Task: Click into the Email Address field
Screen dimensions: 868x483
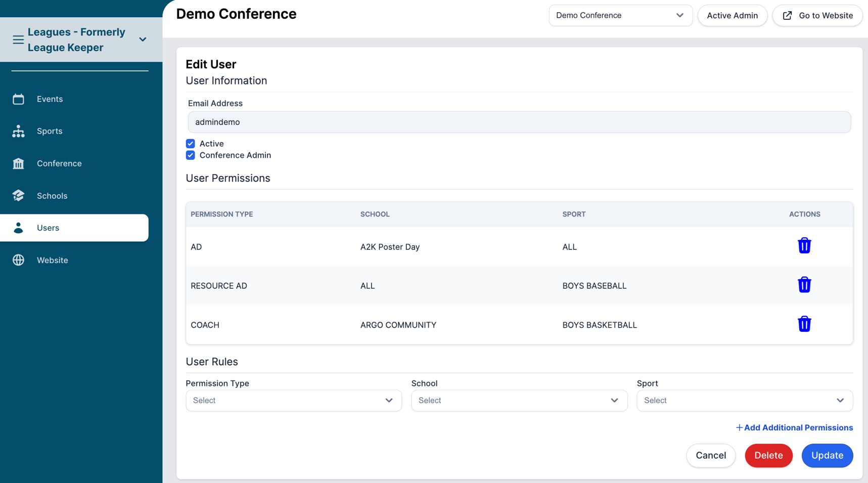Action: click(x=519, y=122)
